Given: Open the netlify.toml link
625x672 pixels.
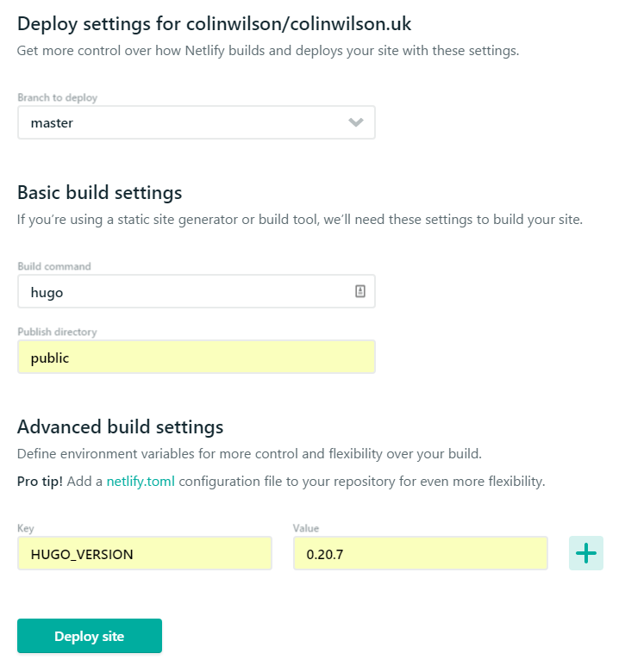Looking at the screenshot, I should 141,482.
